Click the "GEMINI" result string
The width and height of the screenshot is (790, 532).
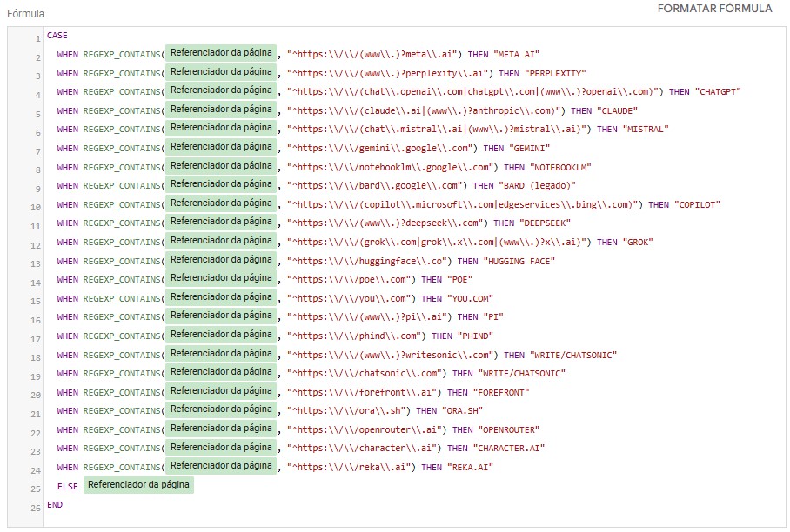click(530, 149)
